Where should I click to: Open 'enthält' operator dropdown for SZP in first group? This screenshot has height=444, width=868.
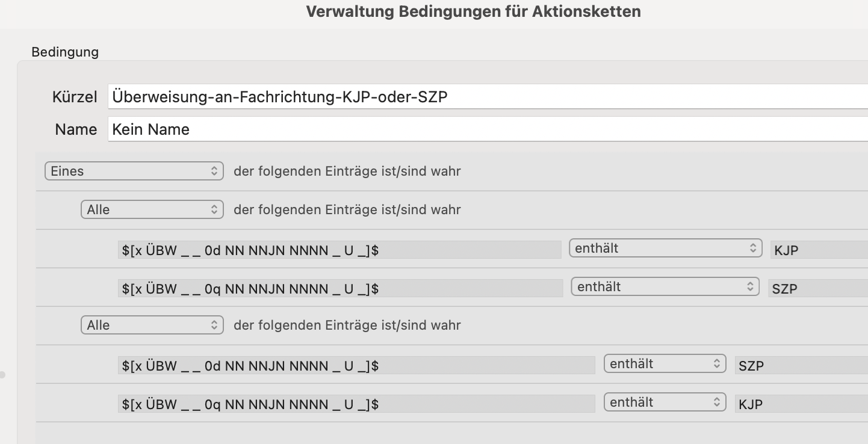click(665, 287)
